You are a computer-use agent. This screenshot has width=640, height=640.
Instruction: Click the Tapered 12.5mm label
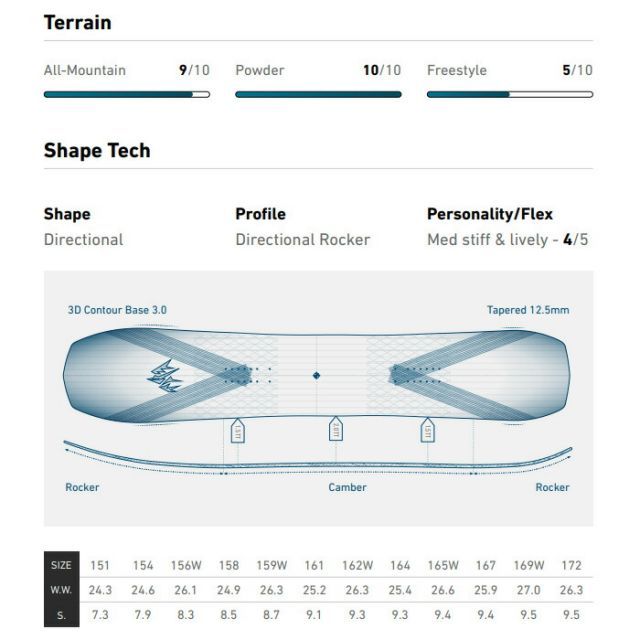[x=528, y=310]
